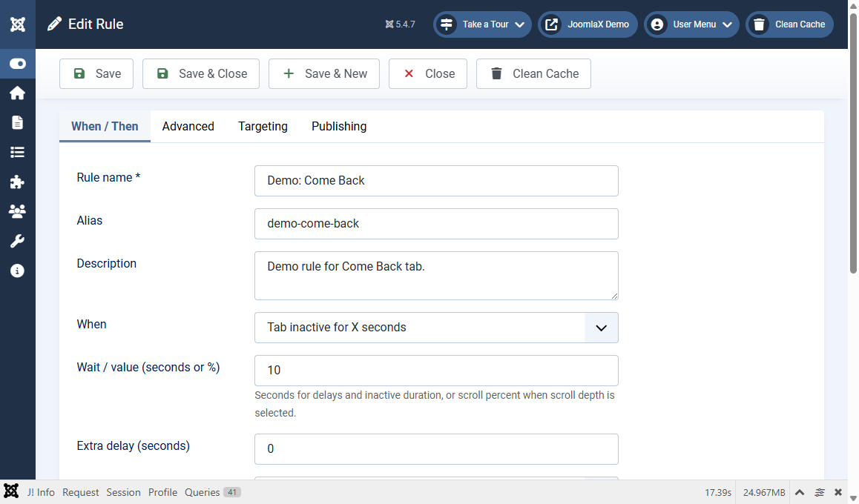The width and height of the screenshot is (859, 504).
Task: Click the 24.967MB memory indicator
Action: coord(764,492)
